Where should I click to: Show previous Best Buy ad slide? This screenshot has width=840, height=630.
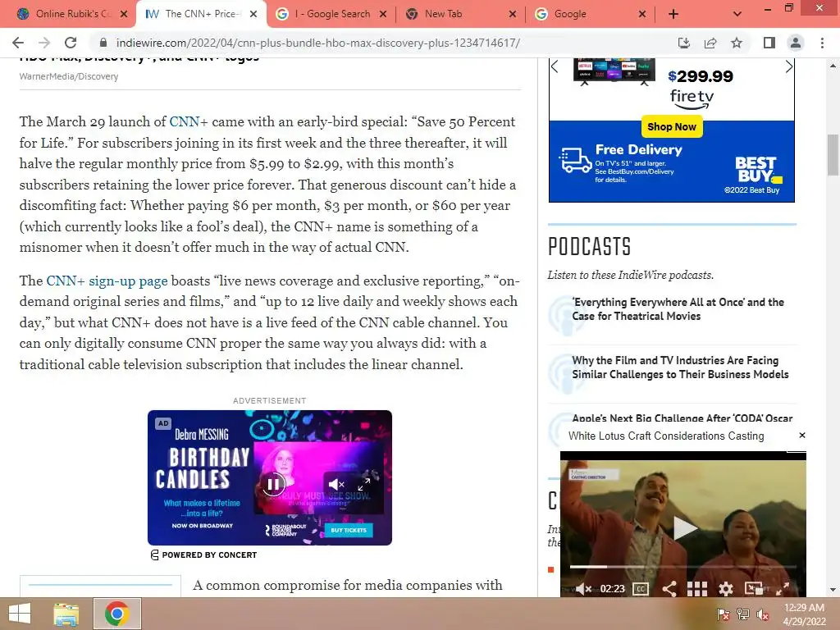555,66
